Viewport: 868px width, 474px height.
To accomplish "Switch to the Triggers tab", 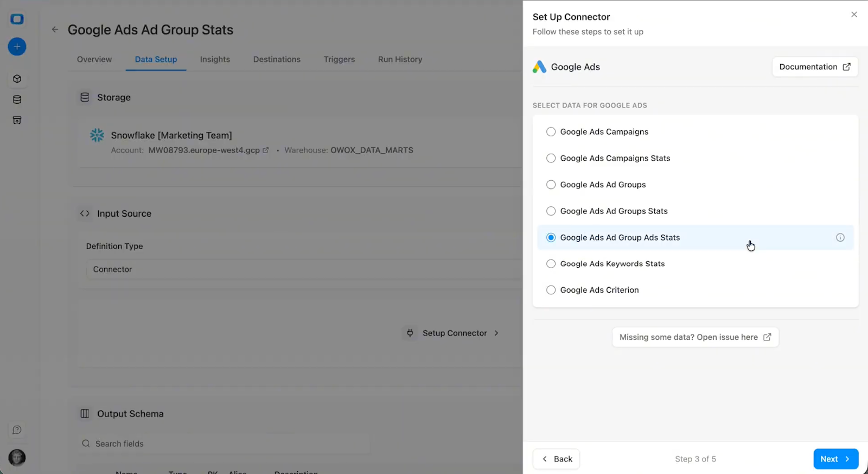I will (339, 59).
